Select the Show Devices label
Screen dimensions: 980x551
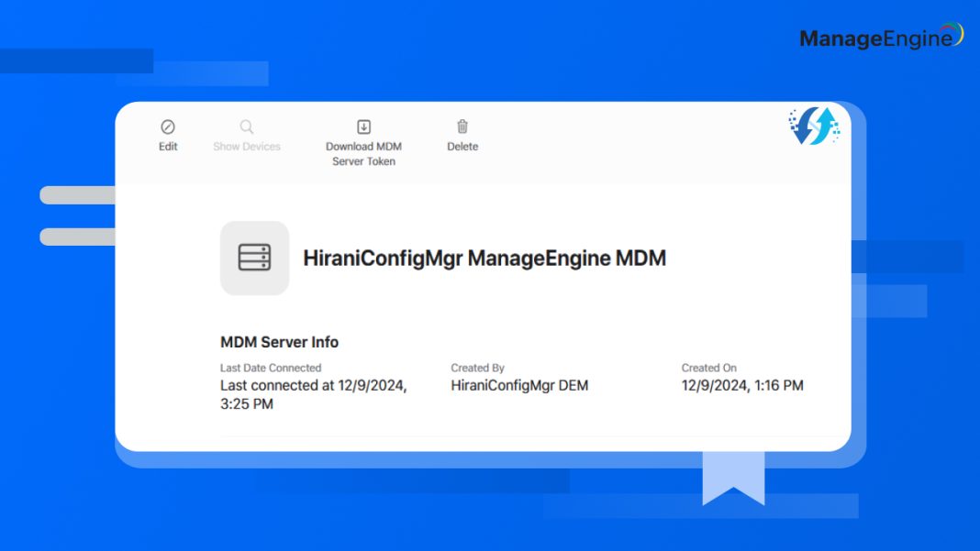click(x=247, y=146)
